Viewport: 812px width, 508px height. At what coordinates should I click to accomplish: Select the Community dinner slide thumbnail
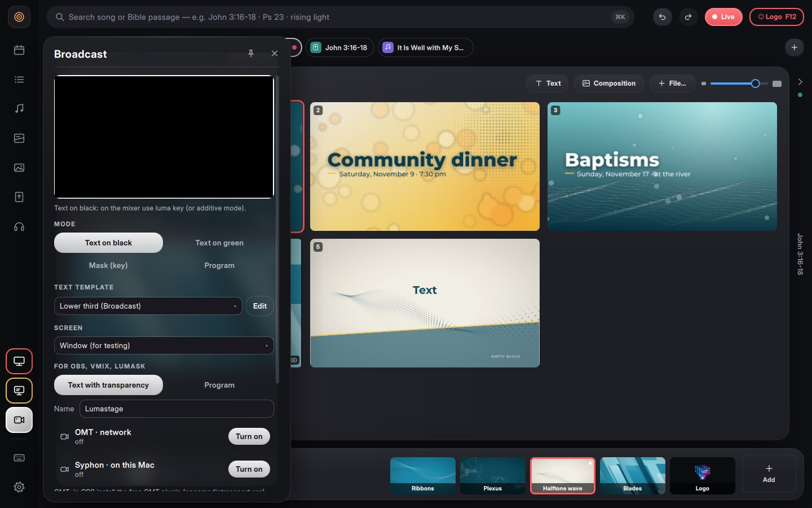click(425, 167)
